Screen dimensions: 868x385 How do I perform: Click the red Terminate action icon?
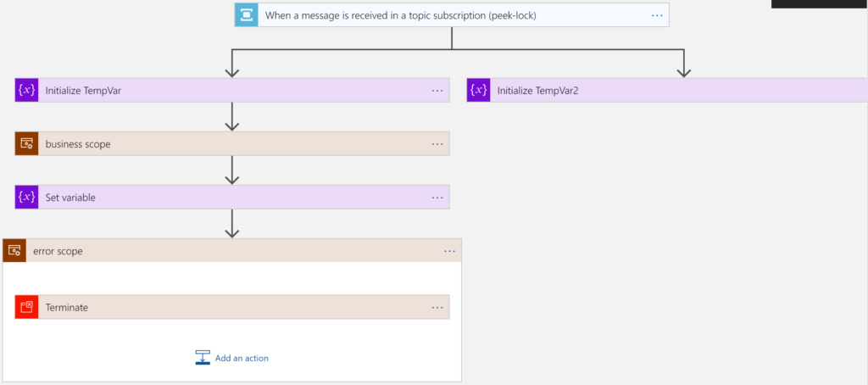[27, 307]
